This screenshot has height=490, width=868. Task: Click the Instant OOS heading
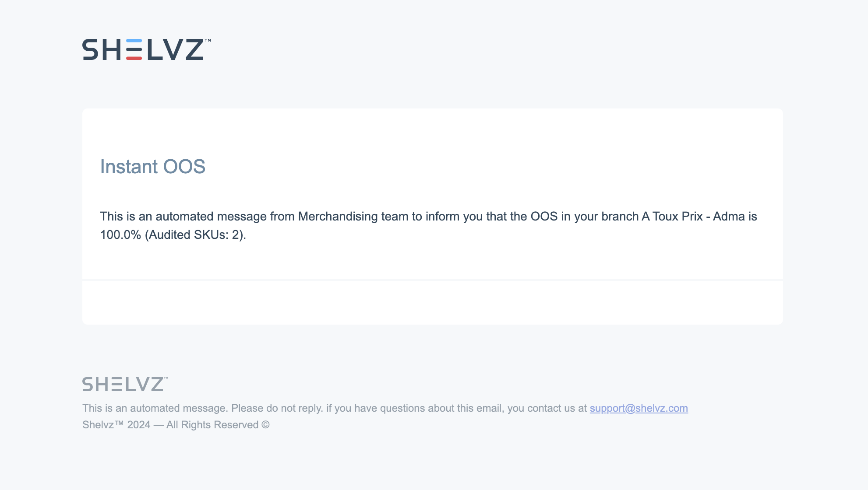pos(152,167)
